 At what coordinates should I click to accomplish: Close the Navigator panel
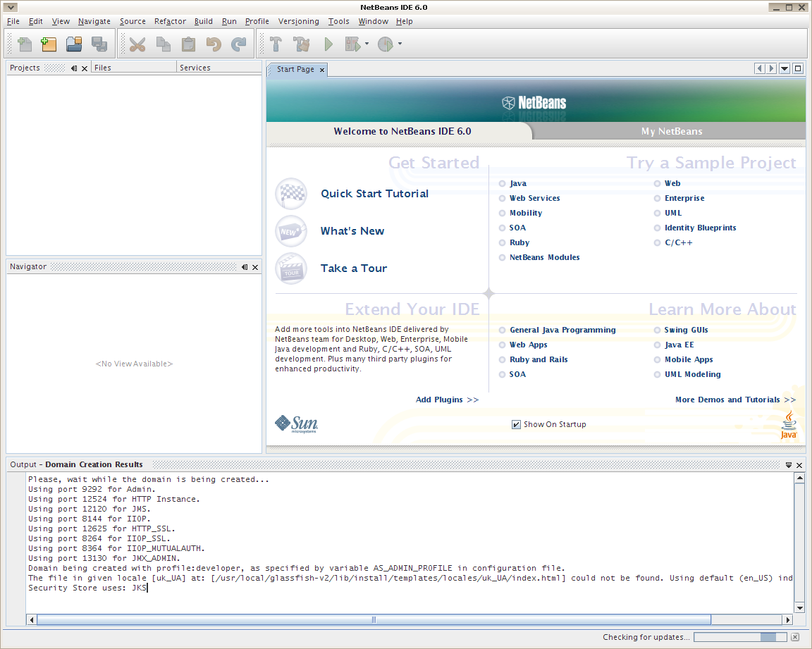pyautogui.click(x=254, y=267)
